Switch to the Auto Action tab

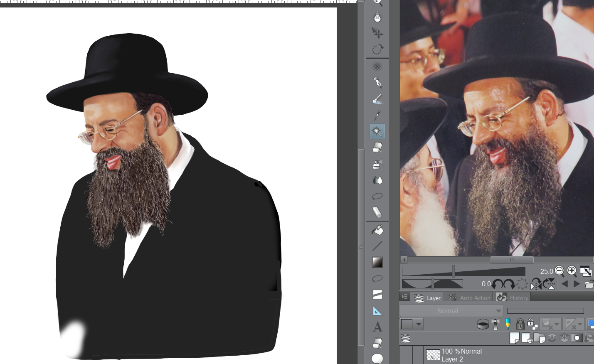[468, 298]
